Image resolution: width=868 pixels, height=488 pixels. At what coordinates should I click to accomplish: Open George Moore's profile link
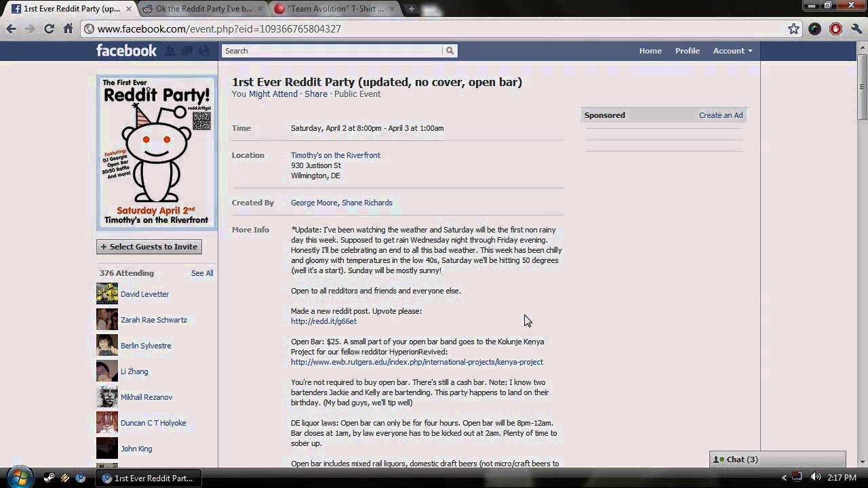tap(314, 203)
